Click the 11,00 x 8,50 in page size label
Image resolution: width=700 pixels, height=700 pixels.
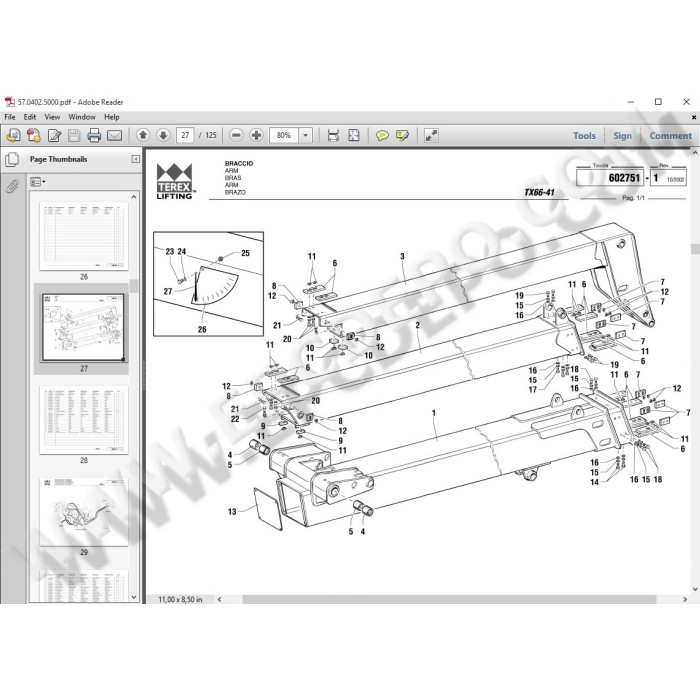click(x=180, y=599)
